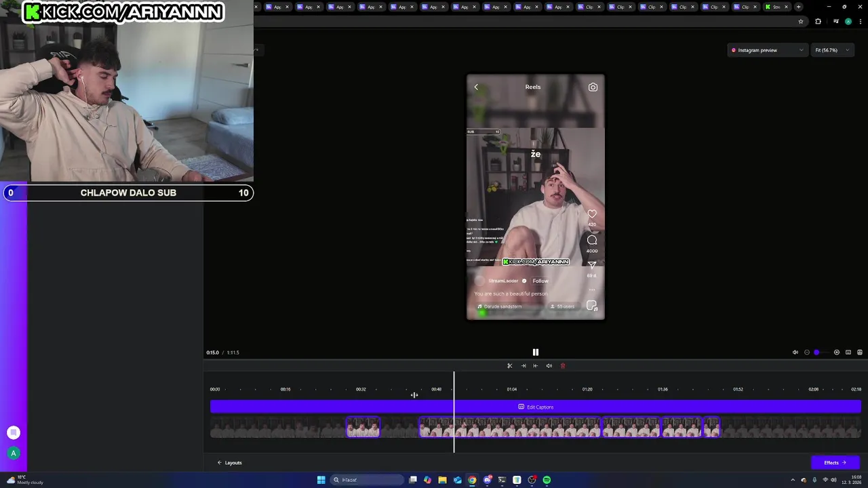Switch to the Kick stream browser tab
Screen dimensions: 868x488
tap(776, 7)
